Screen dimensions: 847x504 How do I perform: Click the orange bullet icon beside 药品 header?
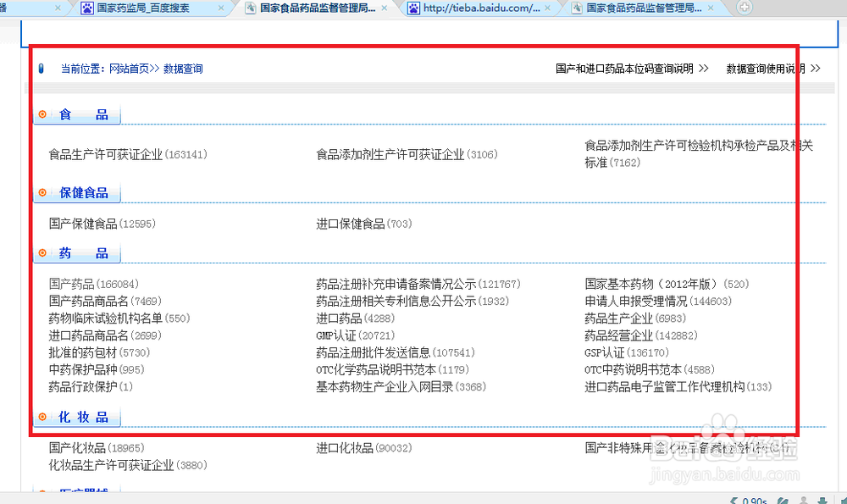click(42, 253)
